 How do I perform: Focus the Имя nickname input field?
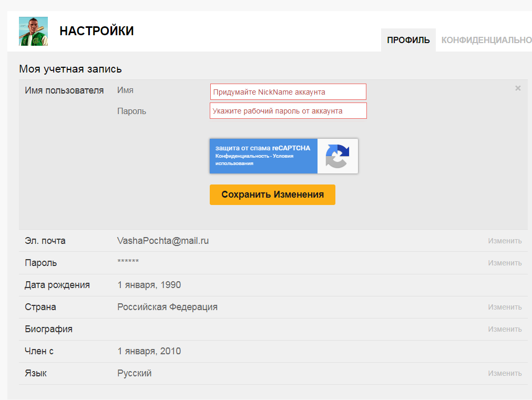pyautogui.click(x=288, y=91)
